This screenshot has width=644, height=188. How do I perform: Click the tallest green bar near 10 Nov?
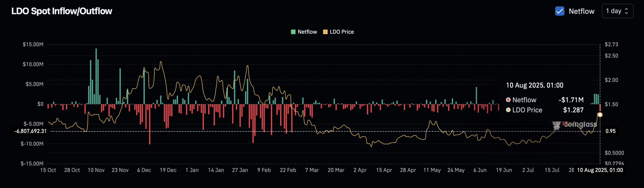pos(96,76)
